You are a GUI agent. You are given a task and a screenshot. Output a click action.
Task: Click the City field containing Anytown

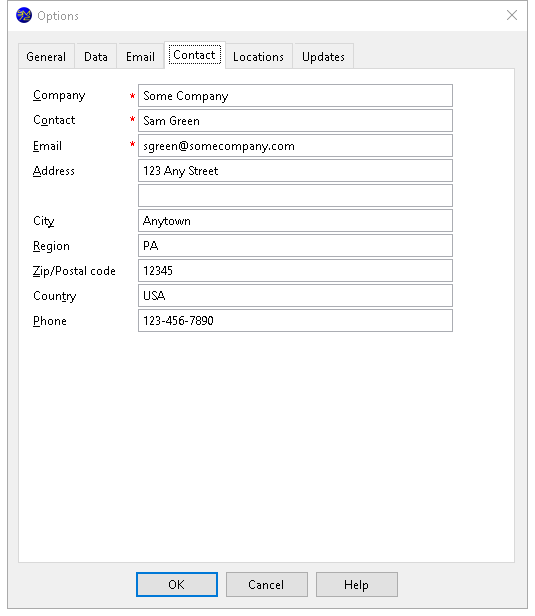(295, 221)
